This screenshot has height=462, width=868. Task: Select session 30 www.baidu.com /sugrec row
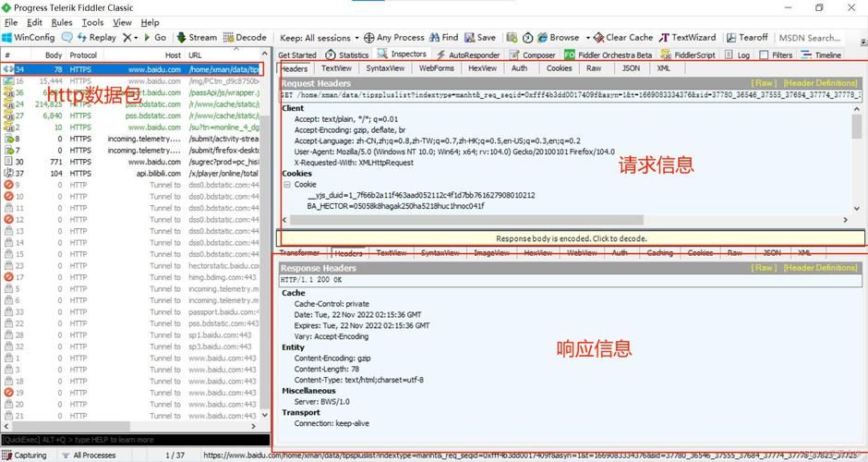coord(133,162)
